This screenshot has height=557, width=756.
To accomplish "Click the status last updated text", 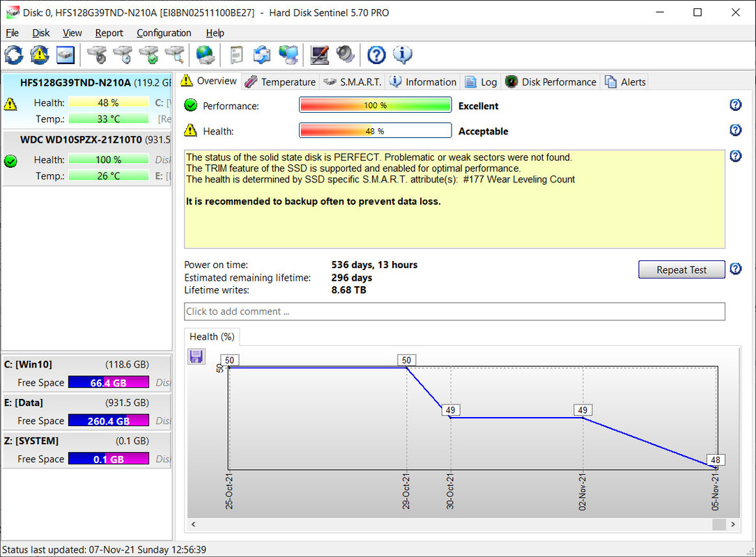I will point(104,550).
